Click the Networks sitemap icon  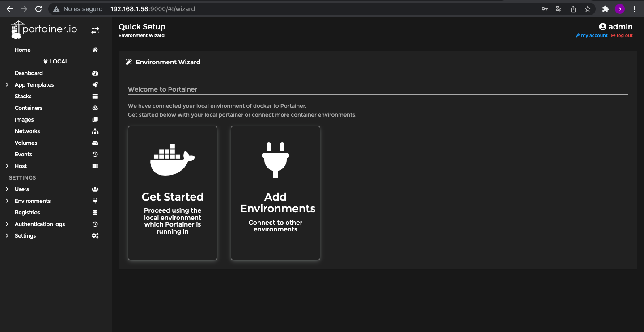coord(95,131)
